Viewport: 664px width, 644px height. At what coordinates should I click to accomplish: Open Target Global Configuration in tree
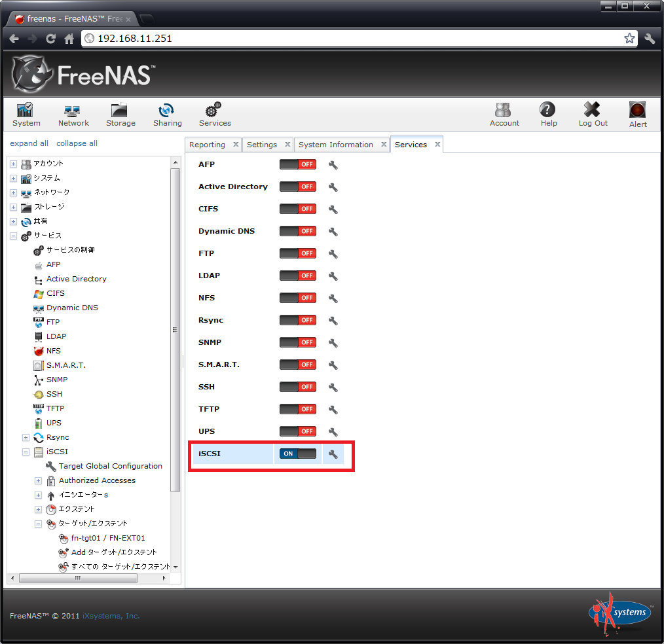[110, 466]
